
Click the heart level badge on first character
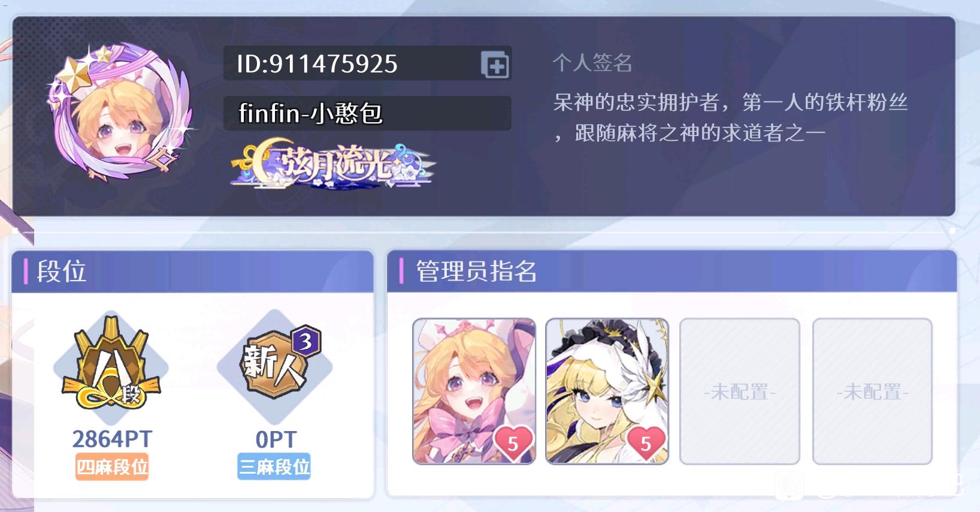pyautogui.click(x=513, y=443)
